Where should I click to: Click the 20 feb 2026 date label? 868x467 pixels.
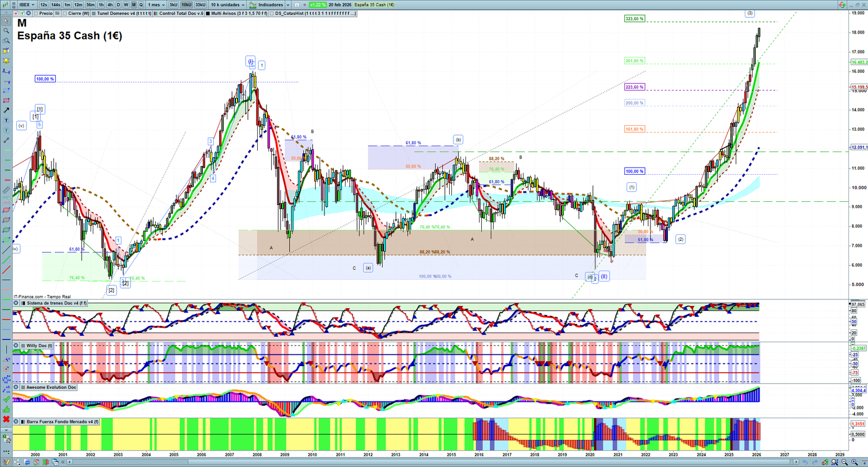click(x=340, y=5)
